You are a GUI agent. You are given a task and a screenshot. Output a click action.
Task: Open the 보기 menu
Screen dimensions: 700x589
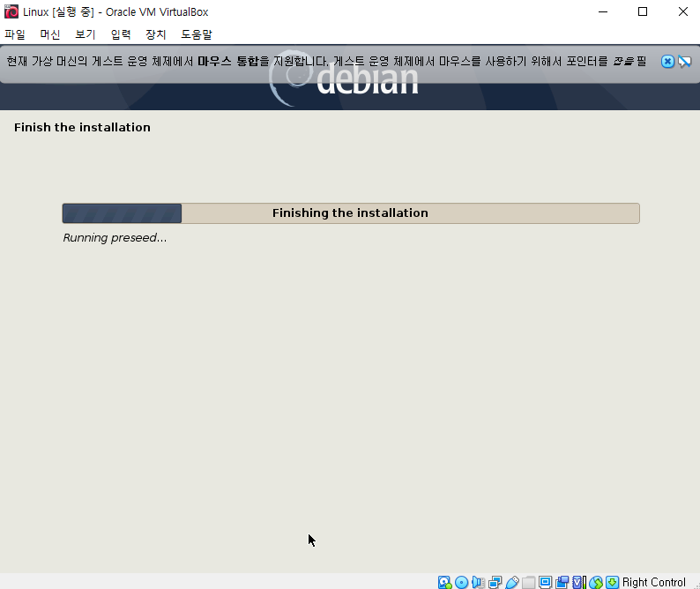86,34
